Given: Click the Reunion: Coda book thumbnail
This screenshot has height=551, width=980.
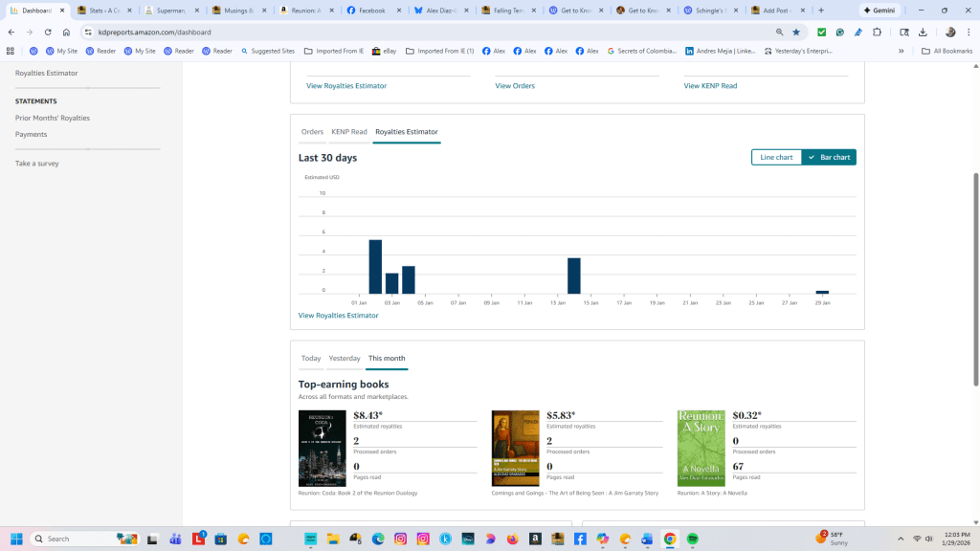Looking at the screenshot, I should click(323, 448).
